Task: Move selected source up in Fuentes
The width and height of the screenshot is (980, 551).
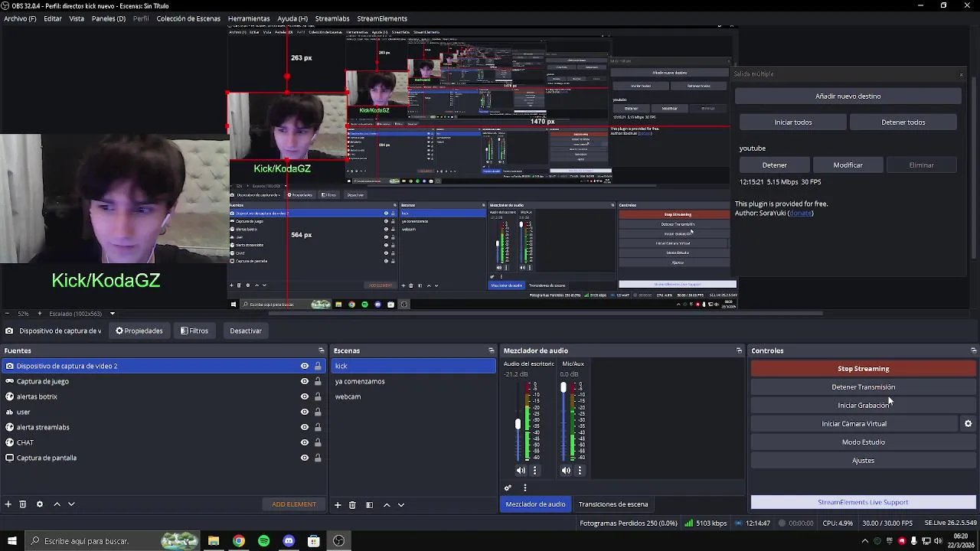Action: 57,504
